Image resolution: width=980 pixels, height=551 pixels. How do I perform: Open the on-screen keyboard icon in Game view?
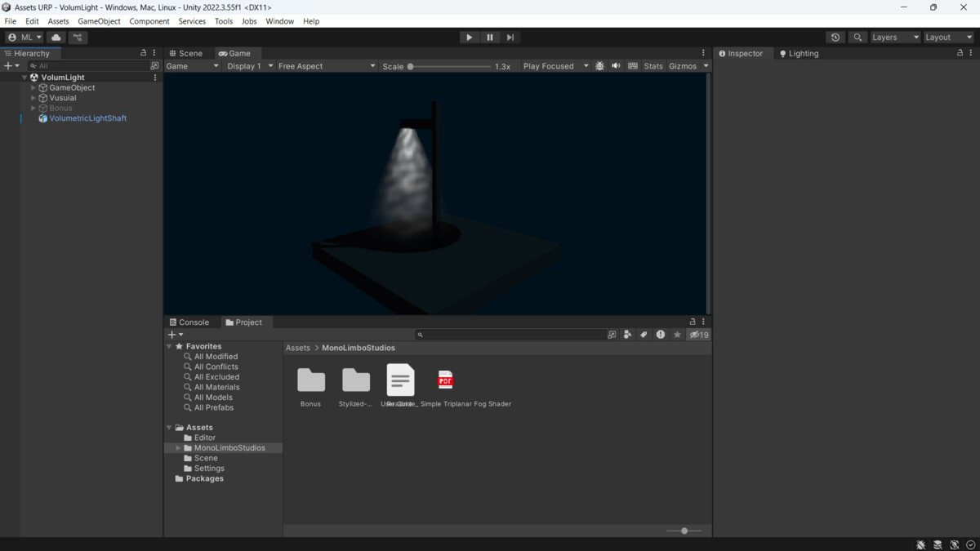[x=633, y=65]
